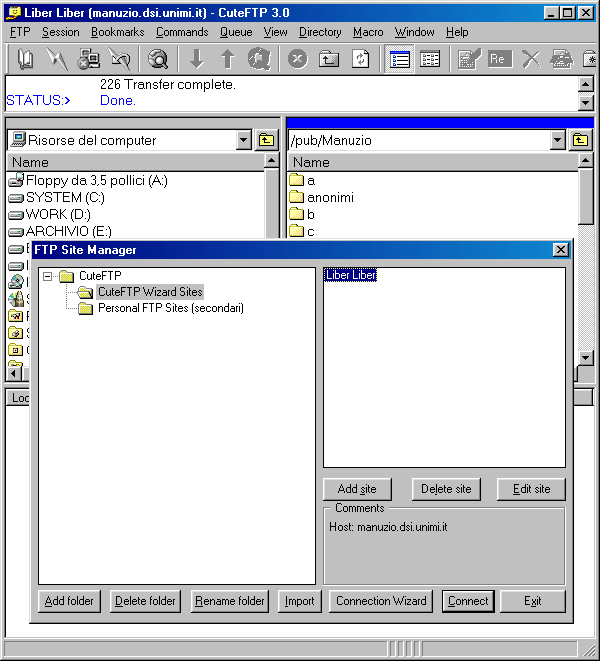This screenshot has width=600, height=661.
Task: Open the anonimi folder in remote list
Action: click(x=330, y=197)
